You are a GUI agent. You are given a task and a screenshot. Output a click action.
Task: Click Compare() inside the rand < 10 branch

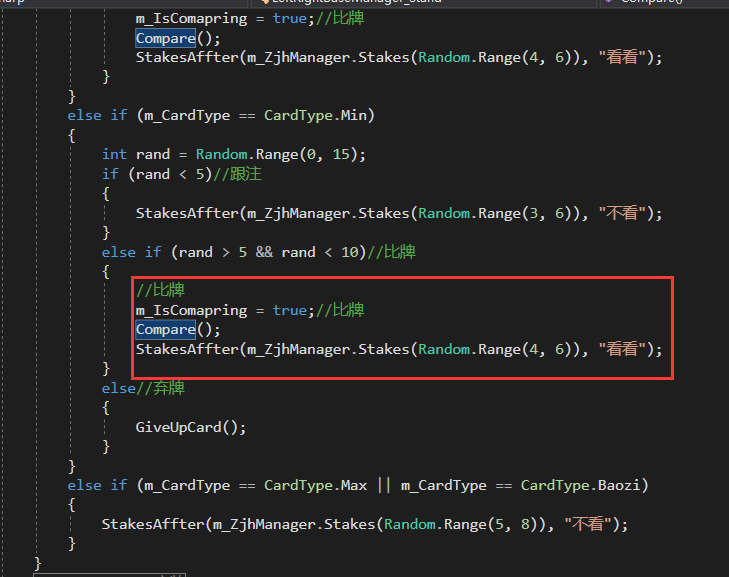178,330
